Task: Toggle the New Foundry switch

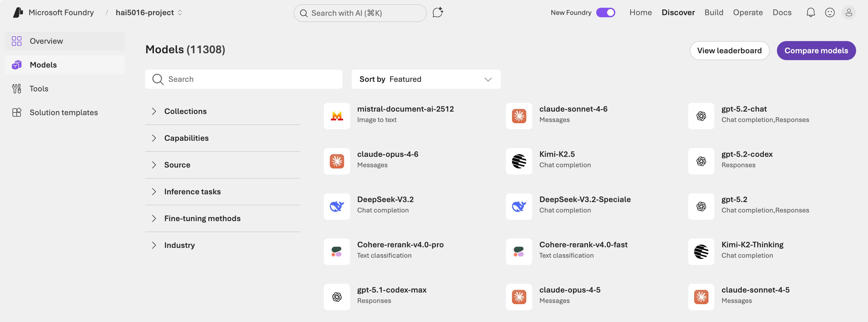Action: tap(605, 12)
